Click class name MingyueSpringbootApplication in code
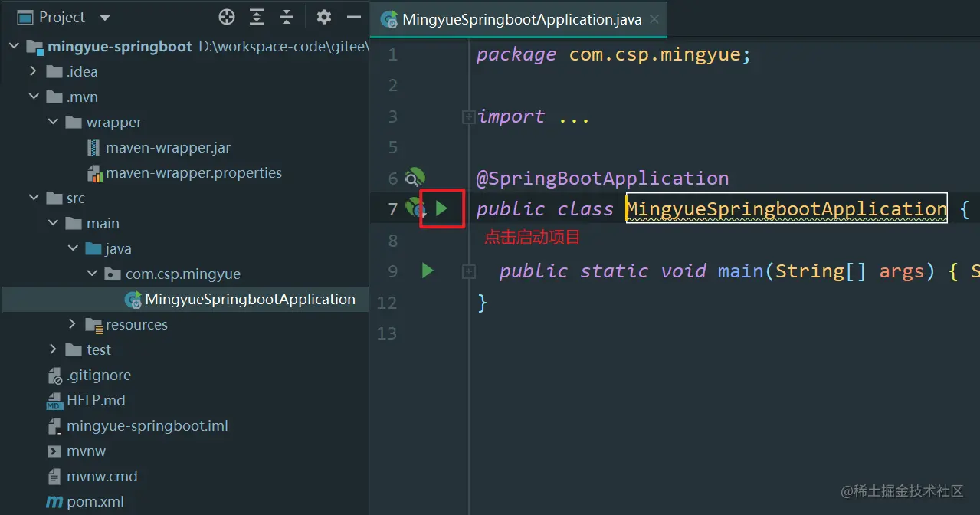Viewport: 980px width, 515px height. click(786, 208)
